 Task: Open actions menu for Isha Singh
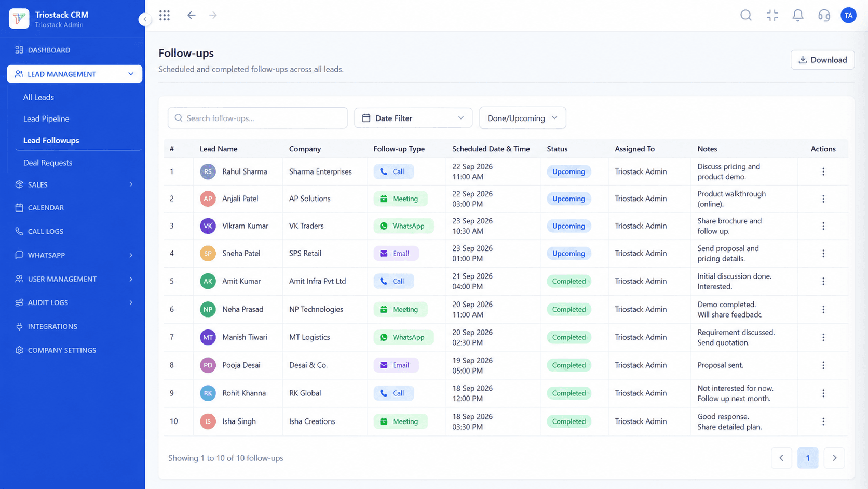(823, 421)
